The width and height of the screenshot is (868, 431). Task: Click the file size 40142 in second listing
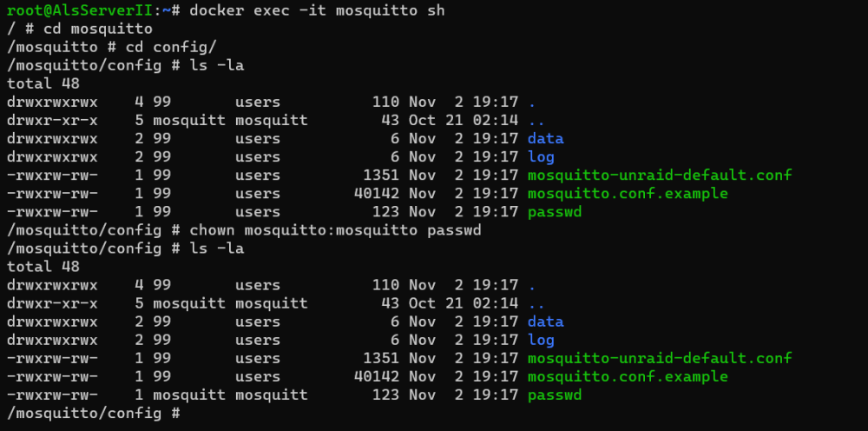point(377,376)
